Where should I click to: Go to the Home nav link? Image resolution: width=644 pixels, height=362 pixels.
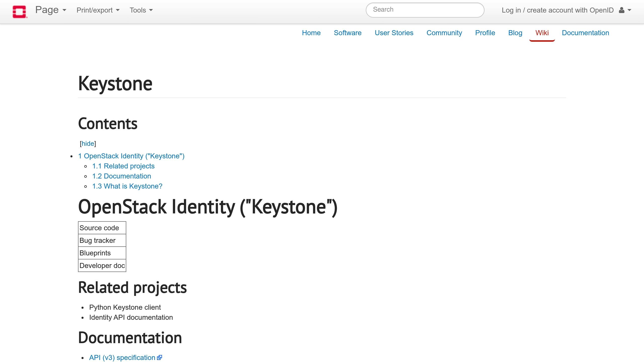click(311, 33)
